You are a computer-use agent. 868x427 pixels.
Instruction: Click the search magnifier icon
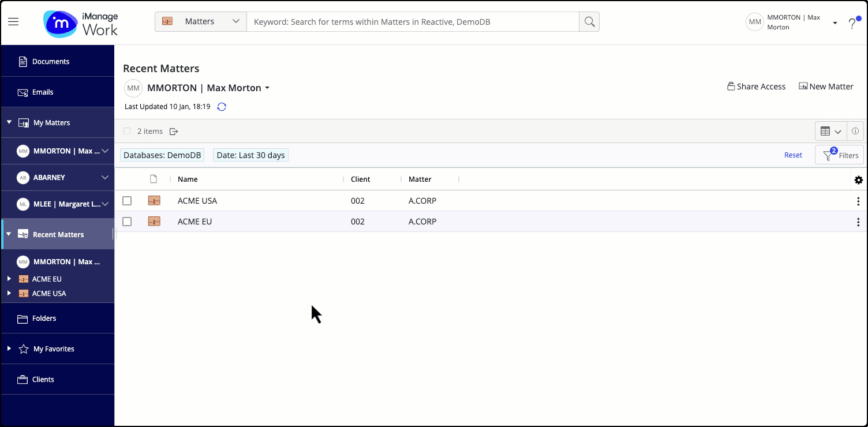[589, 22]
